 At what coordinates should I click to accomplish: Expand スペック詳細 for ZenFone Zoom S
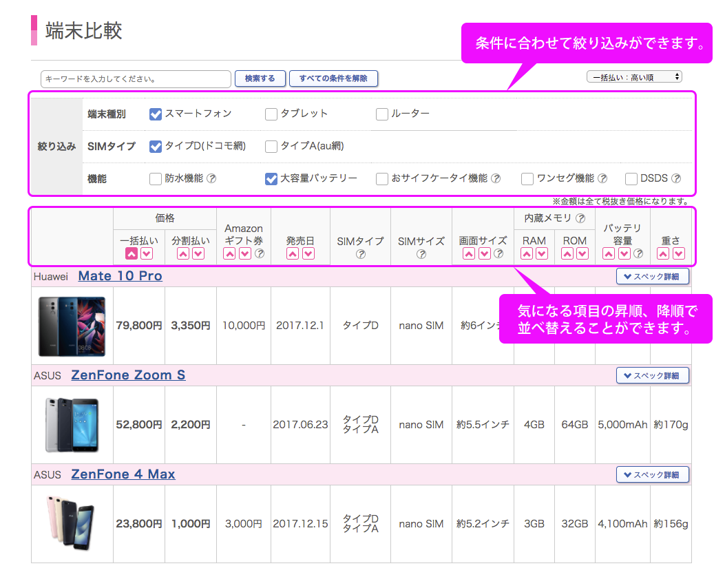pos(653,375)
